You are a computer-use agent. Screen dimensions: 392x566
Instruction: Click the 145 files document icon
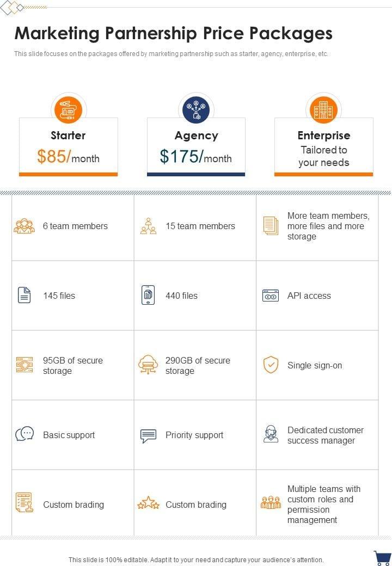click(24, 296)
